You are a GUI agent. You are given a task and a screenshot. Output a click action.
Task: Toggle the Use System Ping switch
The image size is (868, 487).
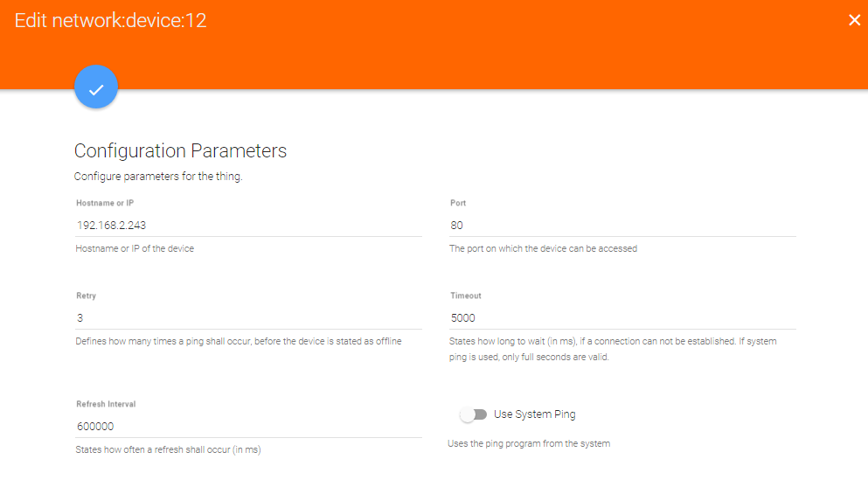473,414
